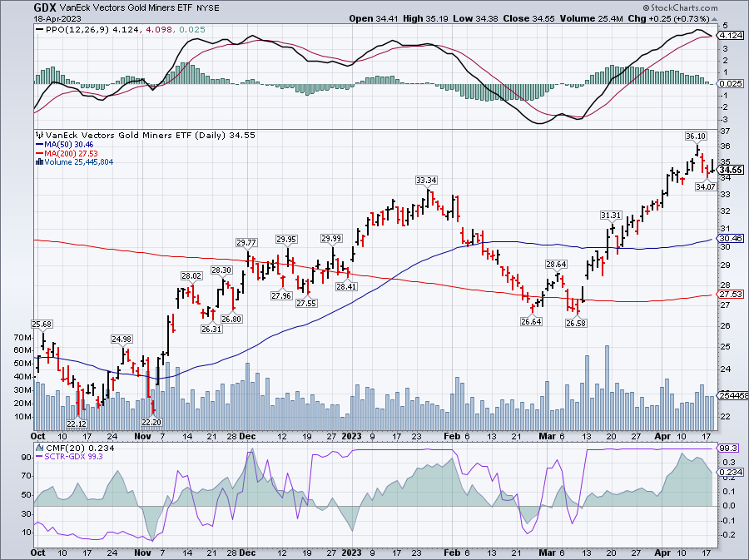749x560 pixels.
Task: Click the Chg +0.25 (+0.73%) header value
Action: (x=669, y=18)
